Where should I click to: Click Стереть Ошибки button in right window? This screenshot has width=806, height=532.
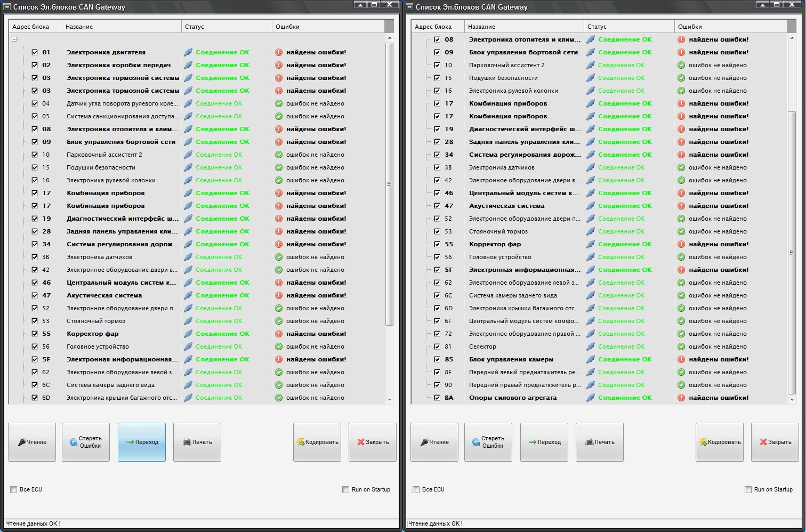tap(488, 442)
